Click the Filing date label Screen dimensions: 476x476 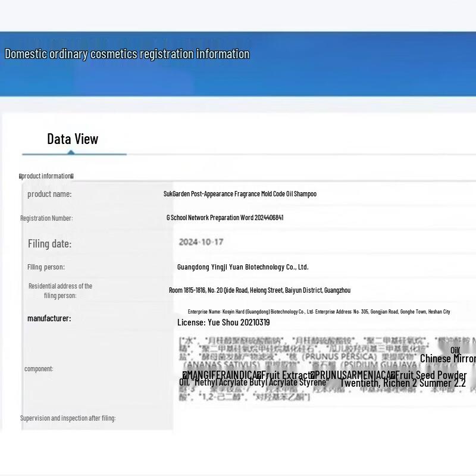[50, 244]
